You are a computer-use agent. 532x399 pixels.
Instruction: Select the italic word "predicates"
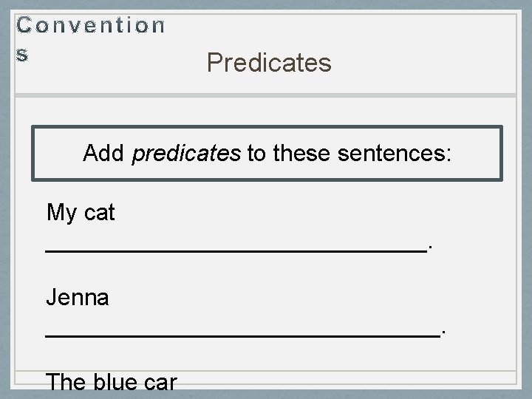click(186, 154)
